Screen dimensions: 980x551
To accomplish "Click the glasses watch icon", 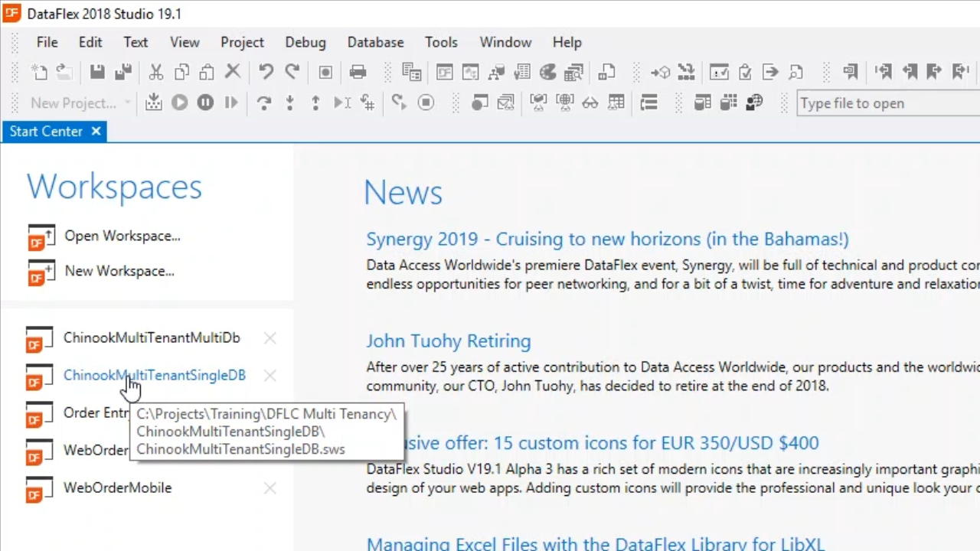I will 590,103.
